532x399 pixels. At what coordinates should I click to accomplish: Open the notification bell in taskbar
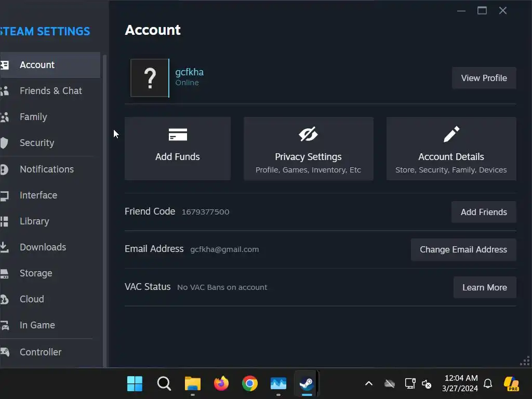[488, 384]
